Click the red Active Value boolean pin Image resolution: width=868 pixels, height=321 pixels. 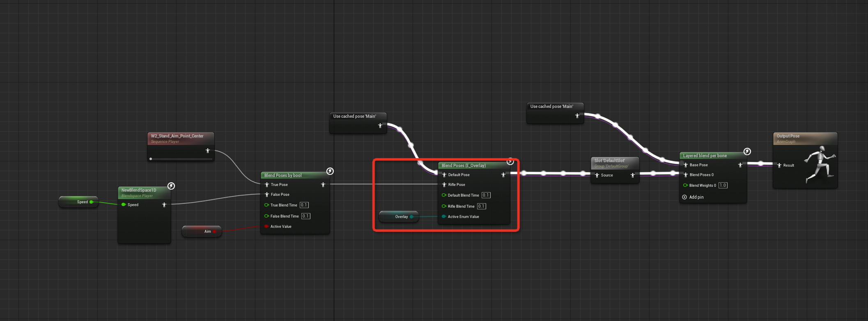(266, 227)
